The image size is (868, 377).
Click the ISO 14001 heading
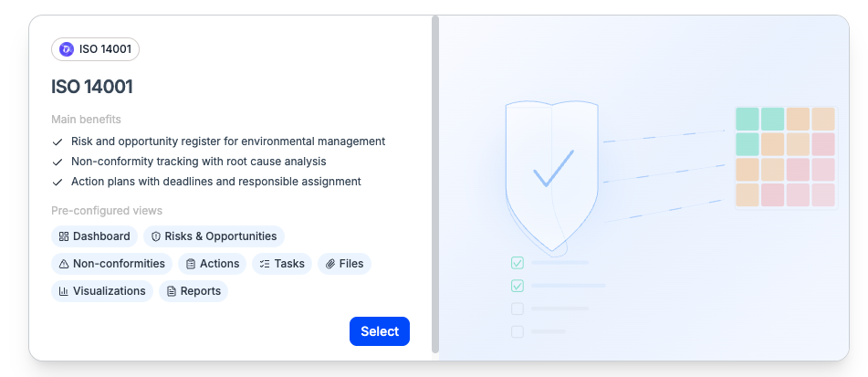click(92, 87)
